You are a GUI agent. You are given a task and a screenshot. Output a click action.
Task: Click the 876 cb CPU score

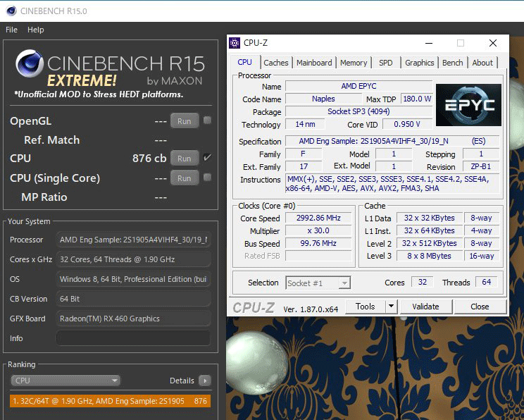(x=149, y=158)
